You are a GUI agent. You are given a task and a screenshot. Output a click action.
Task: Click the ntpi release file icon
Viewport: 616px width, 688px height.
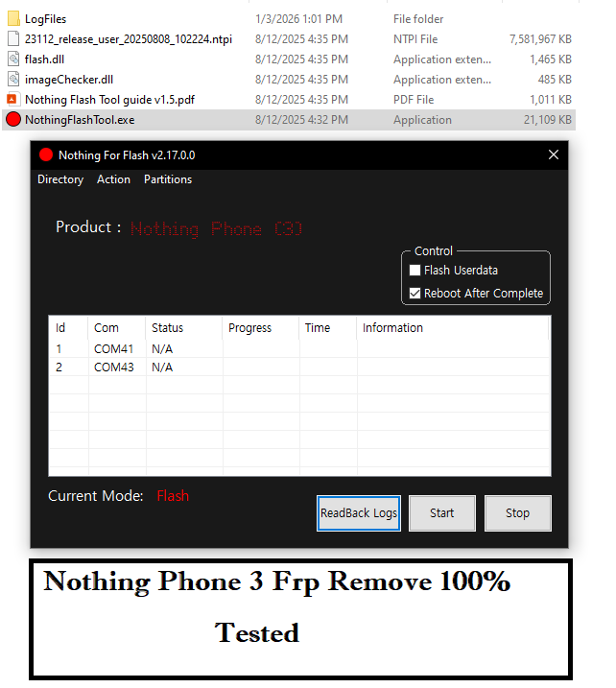(x=13, y=39)
